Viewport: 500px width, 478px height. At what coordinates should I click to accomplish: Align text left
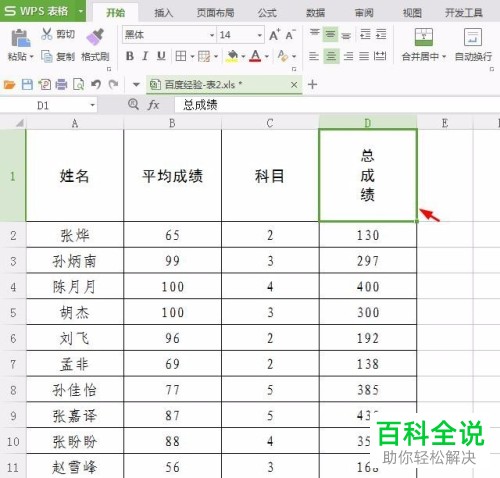[314, 56]
